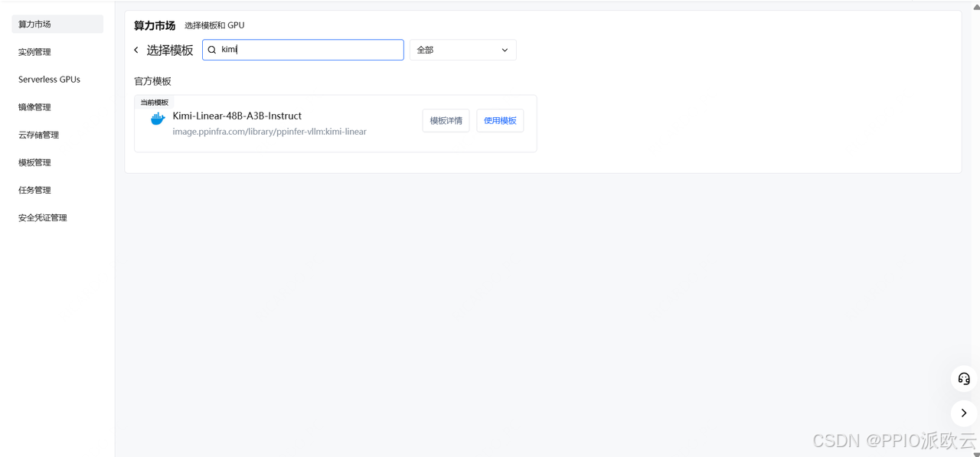The height and width of the screenshot is (457, 980).
Task: Go back using the arrow beside 选择模板
Action: pyautogui.click(x=136, y=50)
